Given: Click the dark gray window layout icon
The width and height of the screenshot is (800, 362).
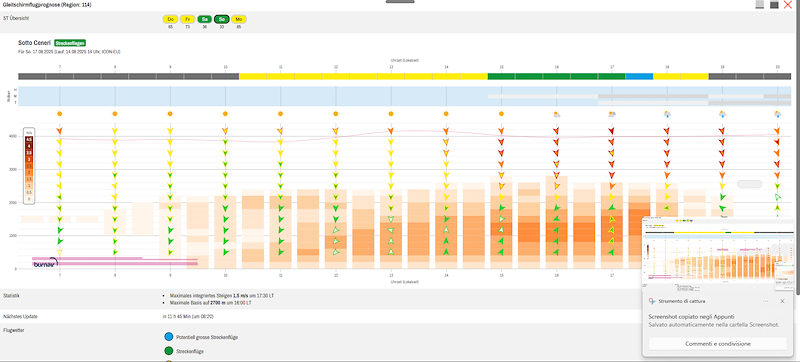Looking at the screenshot, I should click(x=774, y=5).
